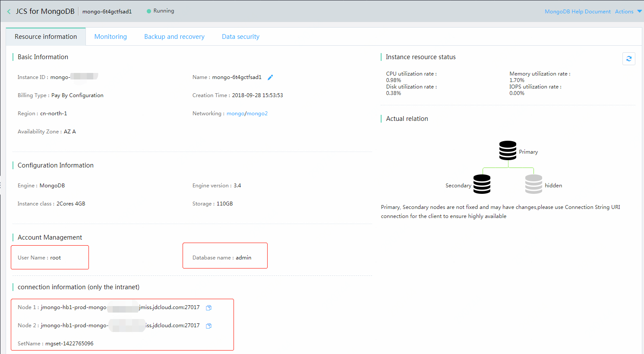Click the Basic Information heading
644x354 pixels.
point(43,57)
